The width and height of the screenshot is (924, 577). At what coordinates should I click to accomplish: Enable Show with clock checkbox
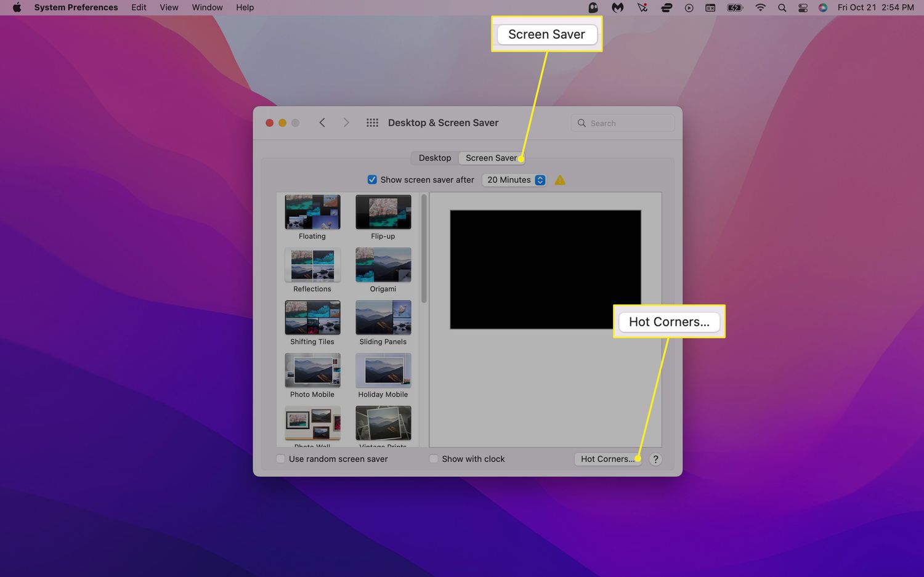(434, 459)
